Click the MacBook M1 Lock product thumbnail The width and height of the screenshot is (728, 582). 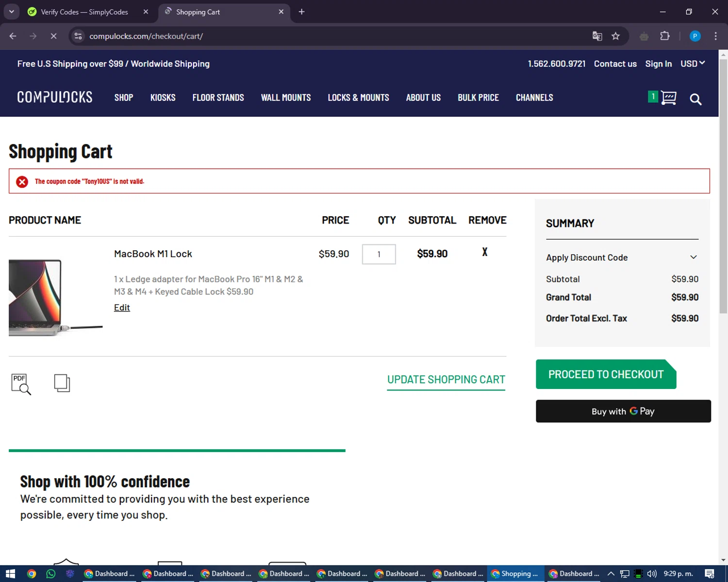[55, 297]
